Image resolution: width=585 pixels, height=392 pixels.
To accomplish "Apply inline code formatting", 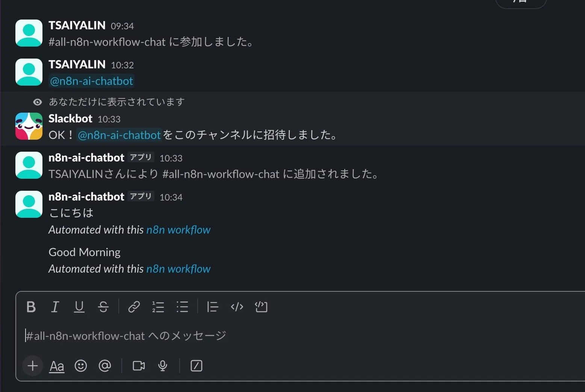I will click(x=237, y=307).
